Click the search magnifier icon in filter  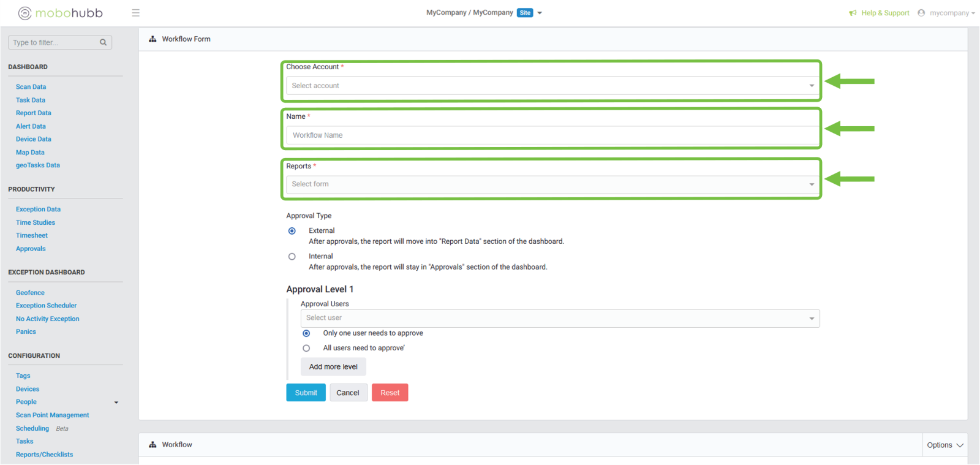click(x=103, y=42)
